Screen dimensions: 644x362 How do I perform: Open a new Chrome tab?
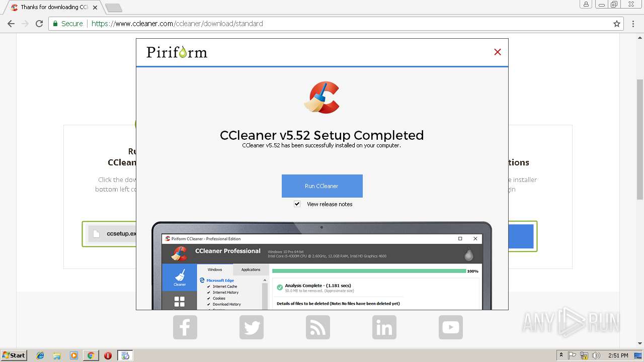[x=114, y=8]
